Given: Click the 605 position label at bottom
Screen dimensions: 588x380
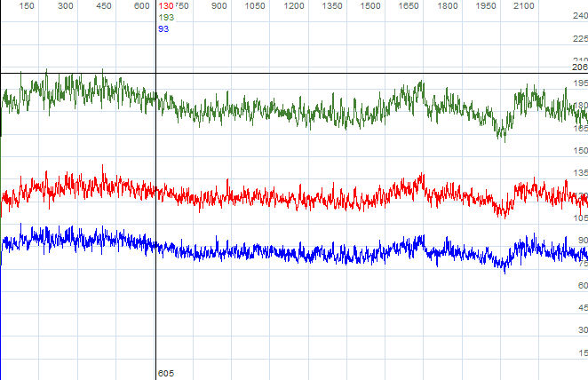Looking at the screenshot, I should 165,373.
